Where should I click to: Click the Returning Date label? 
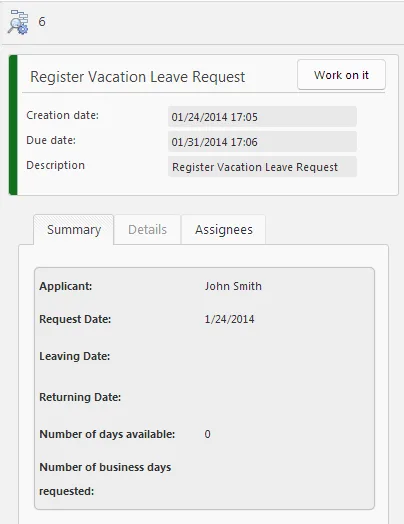80,397
